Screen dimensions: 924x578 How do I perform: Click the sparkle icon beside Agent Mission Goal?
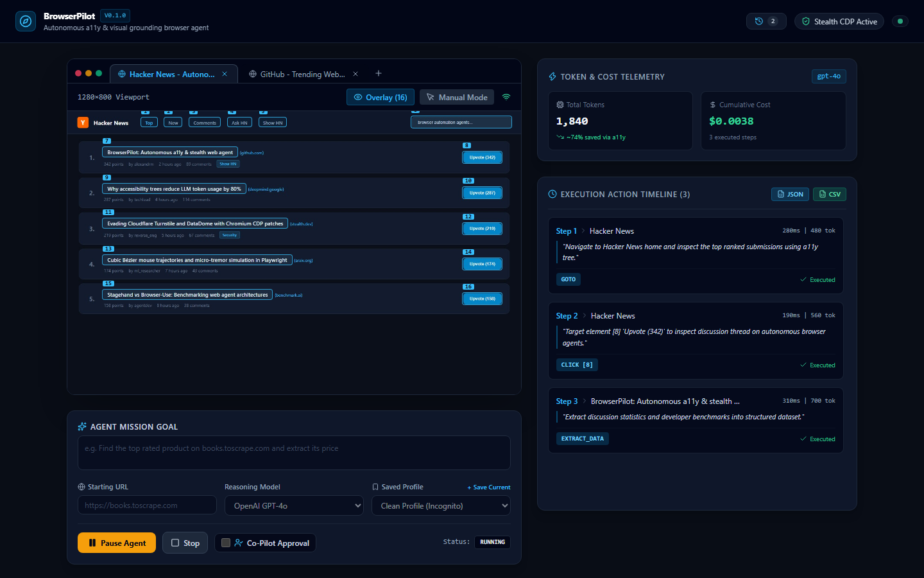click(x=82, y=426)
